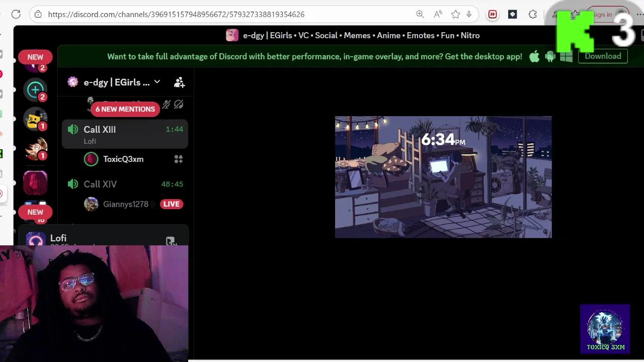Start Read aloud from the address bar
The height and width of the screenshot is (362, 644).
(438, 14)
